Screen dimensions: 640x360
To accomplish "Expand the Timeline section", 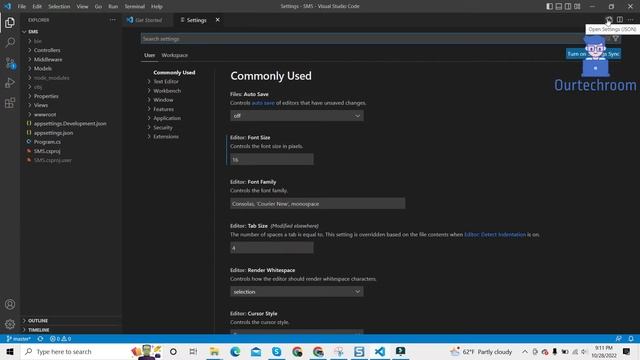I will point(38,330).
